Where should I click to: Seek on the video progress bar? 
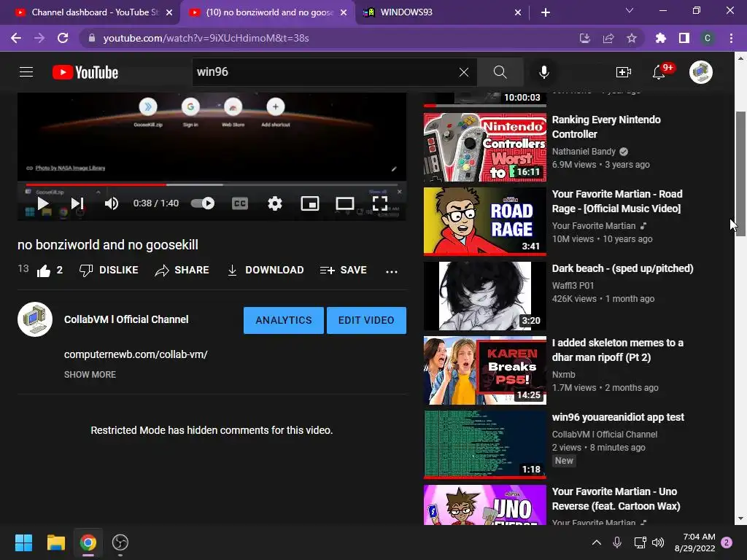212,184
